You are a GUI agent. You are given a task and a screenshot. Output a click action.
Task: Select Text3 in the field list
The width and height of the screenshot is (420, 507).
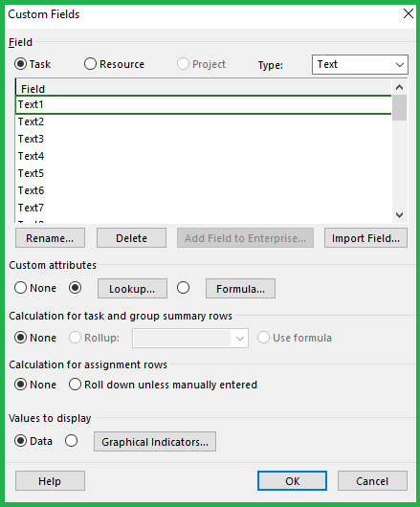pyautogui.click(x=203, y=139)
